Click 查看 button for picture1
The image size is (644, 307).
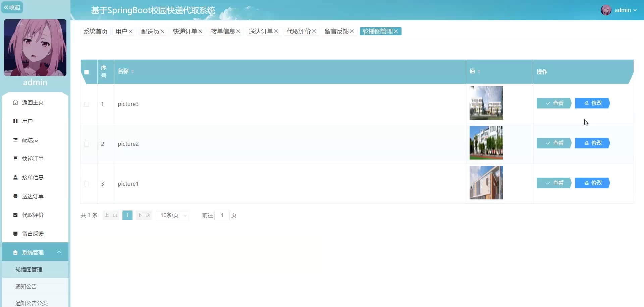[554, 183]
